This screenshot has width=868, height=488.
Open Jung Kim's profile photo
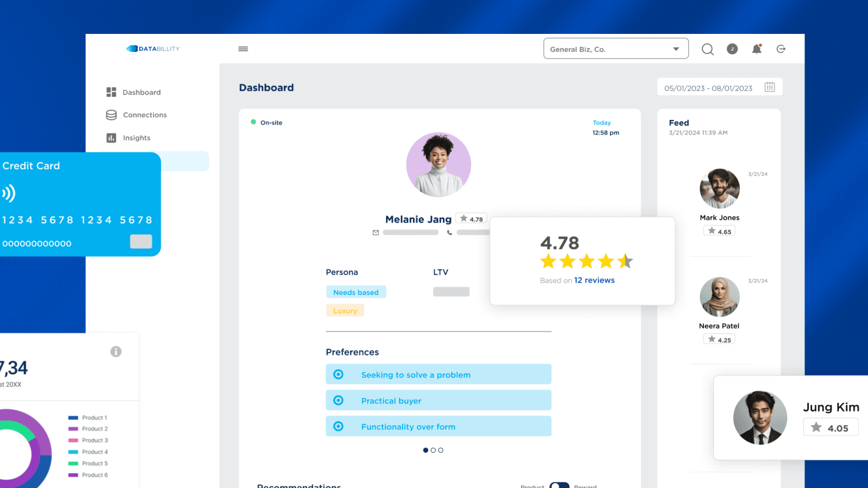(760, 418)
